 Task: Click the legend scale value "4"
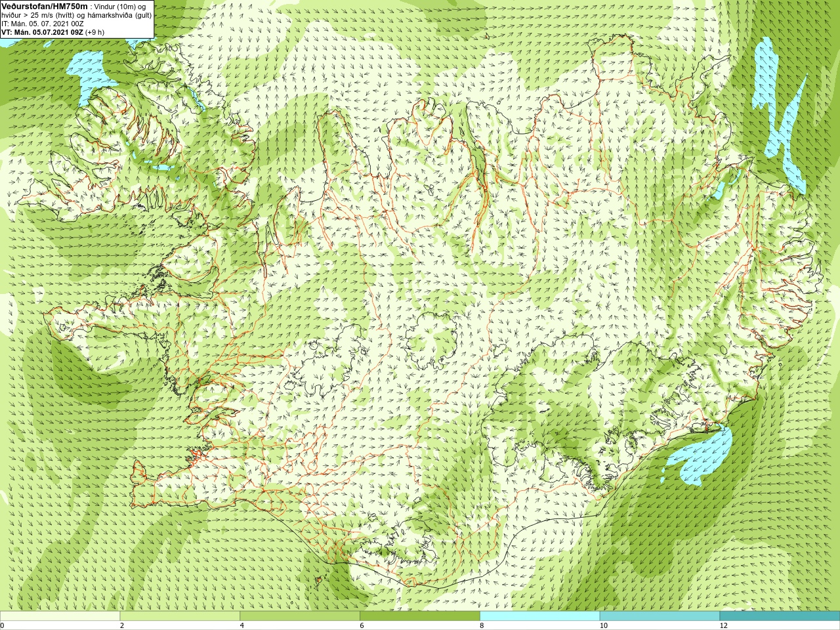(x=242, y=625)
